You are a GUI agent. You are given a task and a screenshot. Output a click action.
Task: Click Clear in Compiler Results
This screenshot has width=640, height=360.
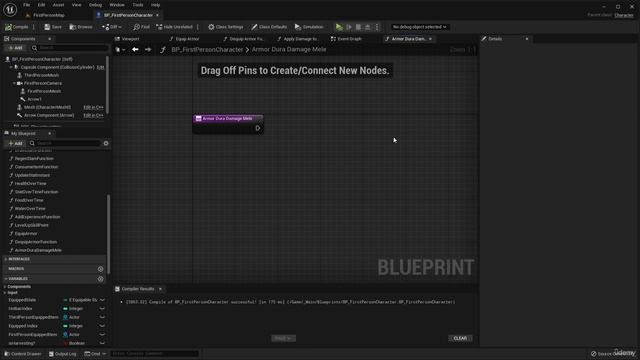click(x=460, y=338)
